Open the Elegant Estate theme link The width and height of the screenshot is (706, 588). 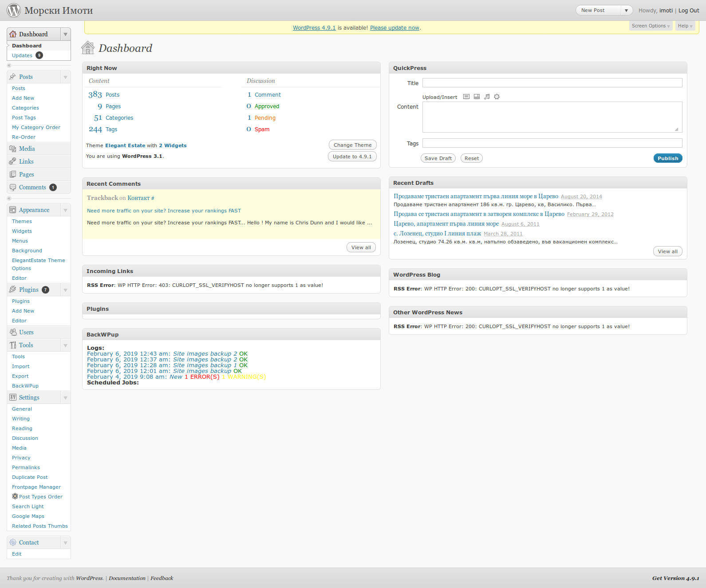[125, 145]
